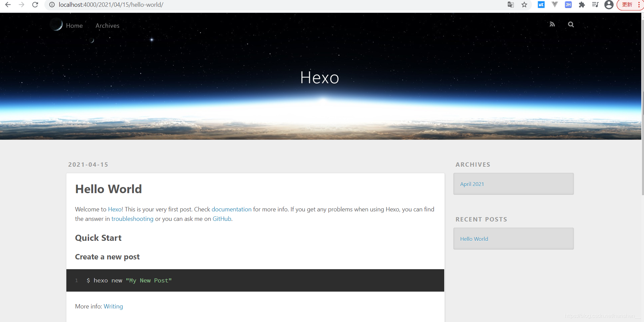Open the blue MK extension icon

541,5
